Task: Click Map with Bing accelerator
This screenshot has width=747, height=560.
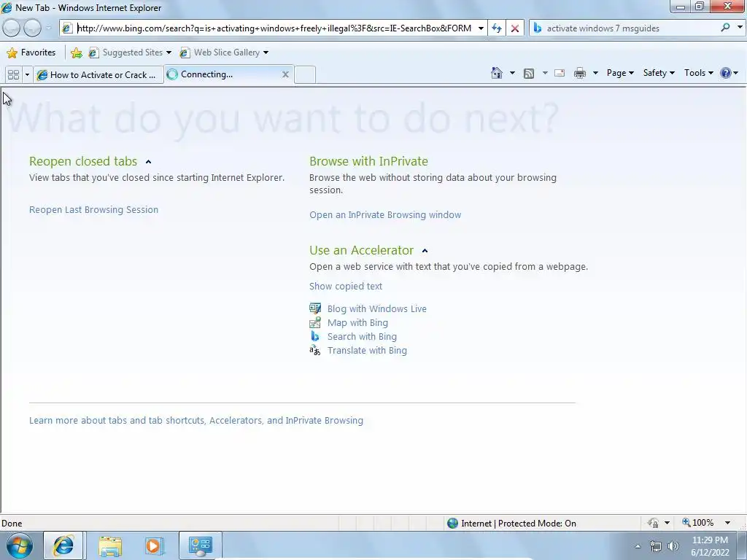Action: tap(357, 322)
